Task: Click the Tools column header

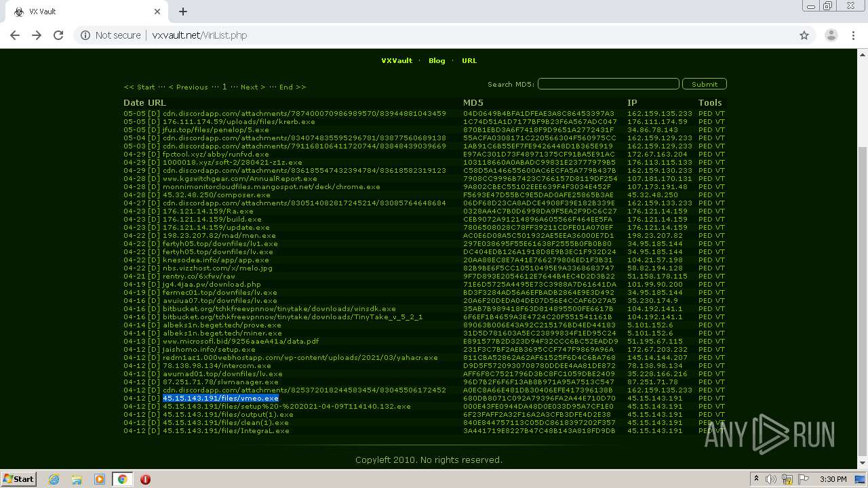Action: click(710, 103)
